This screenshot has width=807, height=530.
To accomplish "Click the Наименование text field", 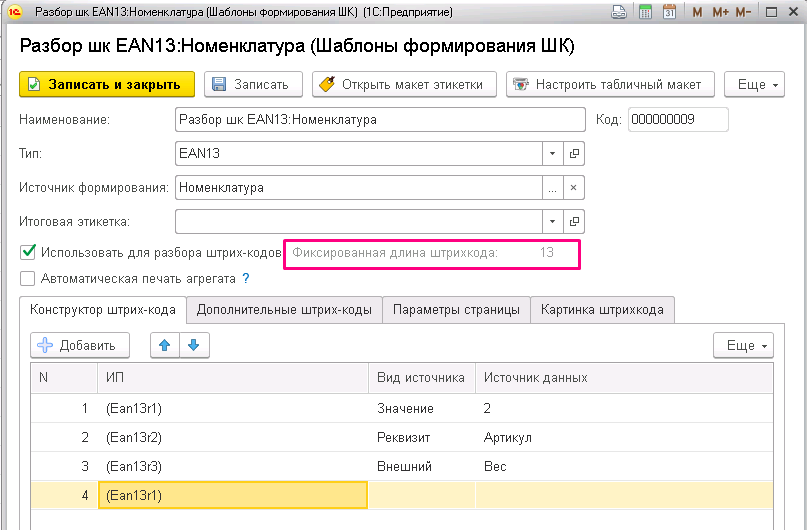I will 379,120.
